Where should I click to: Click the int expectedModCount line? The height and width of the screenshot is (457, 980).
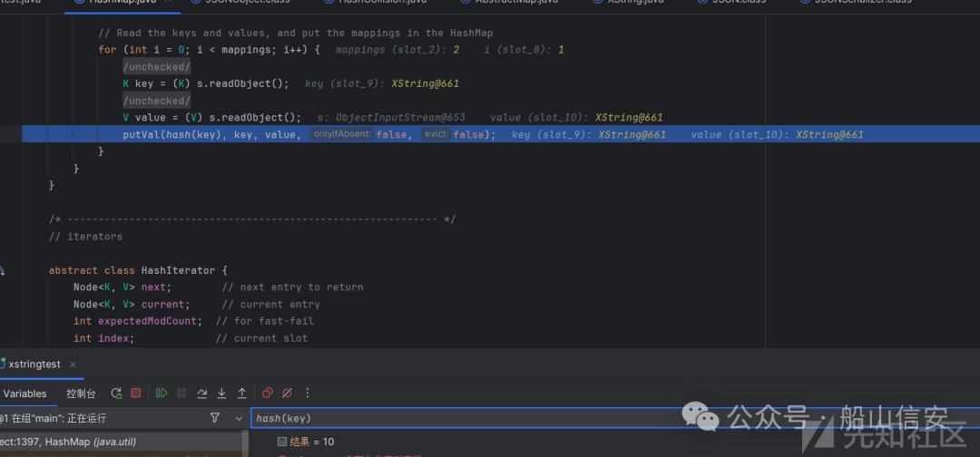pos(193,321)
